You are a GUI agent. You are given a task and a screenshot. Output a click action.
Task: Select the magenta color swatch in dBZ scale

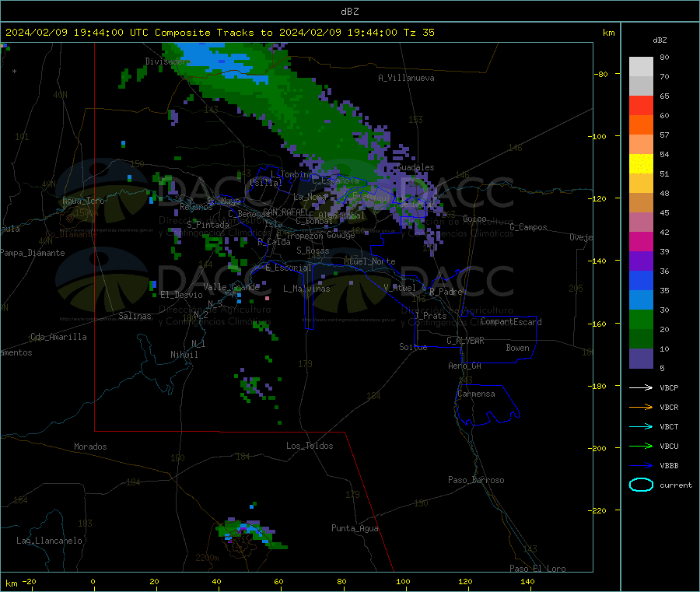click(641, 241)
